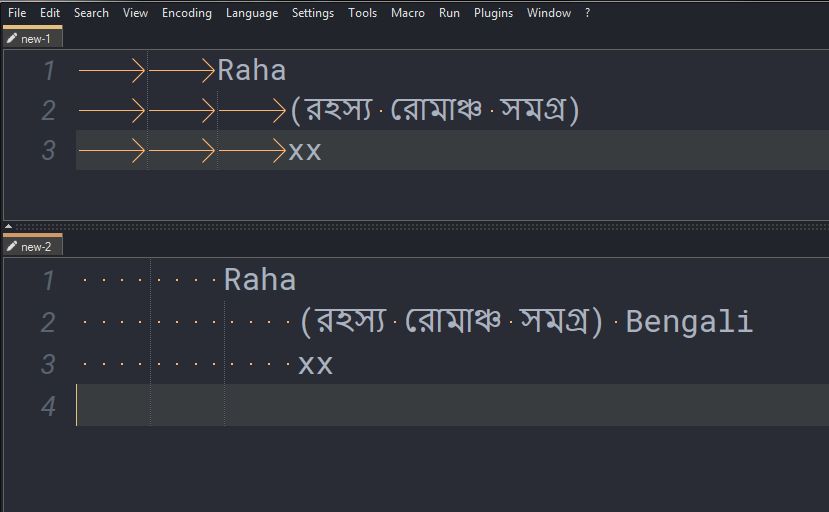Click the splitter collapse up arrow

[8, 227]
